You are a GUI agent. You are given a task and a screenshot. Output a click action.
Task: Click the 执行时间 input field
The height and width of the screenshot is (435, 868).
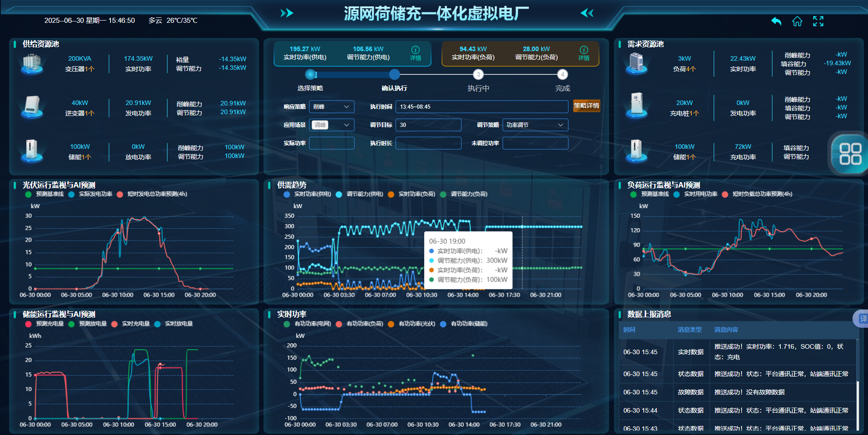point(482,107)
